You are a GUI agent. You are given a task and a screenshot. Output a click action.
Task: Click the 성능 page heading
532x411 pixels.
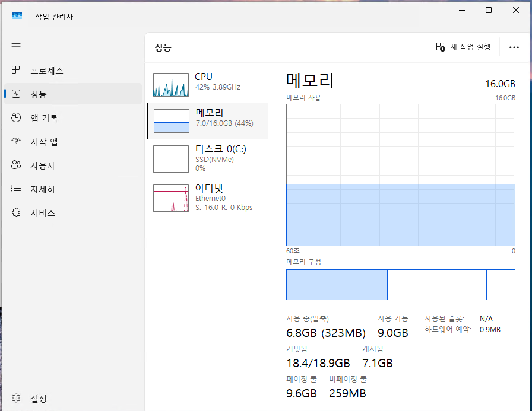pos(163,47)
